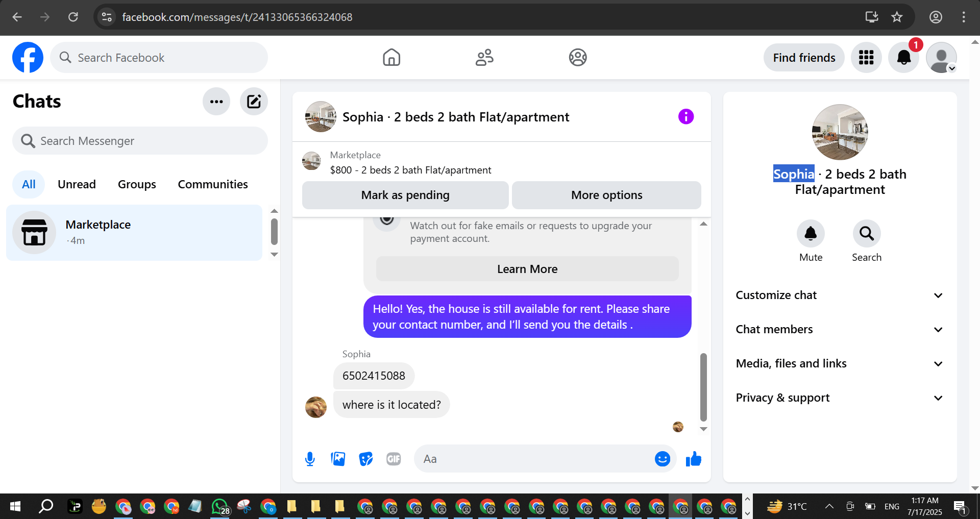Open Windows Start menu
The width and height of the screenshot is (980, 519).
[x=15, y=506]
